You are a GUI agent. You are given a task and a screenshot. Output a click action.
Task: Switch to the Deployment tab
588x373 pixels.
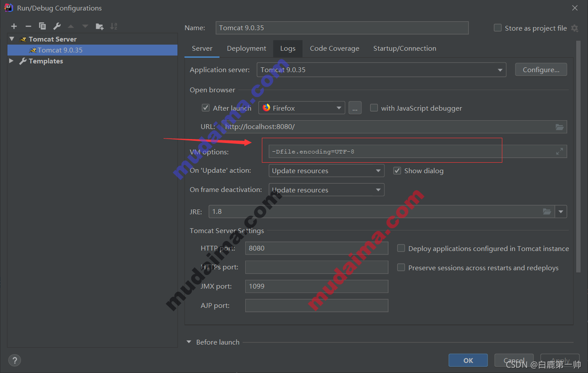(x=247, y=49)
